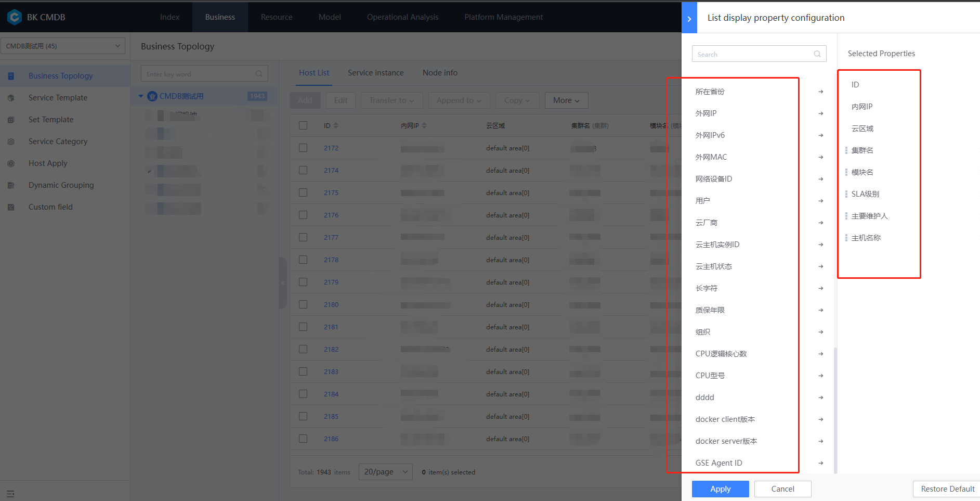Select Dynamic Grouping in the sidebar
Image resolution: width=980 pixels, height=501 pixels.
(x=61, y=185)
